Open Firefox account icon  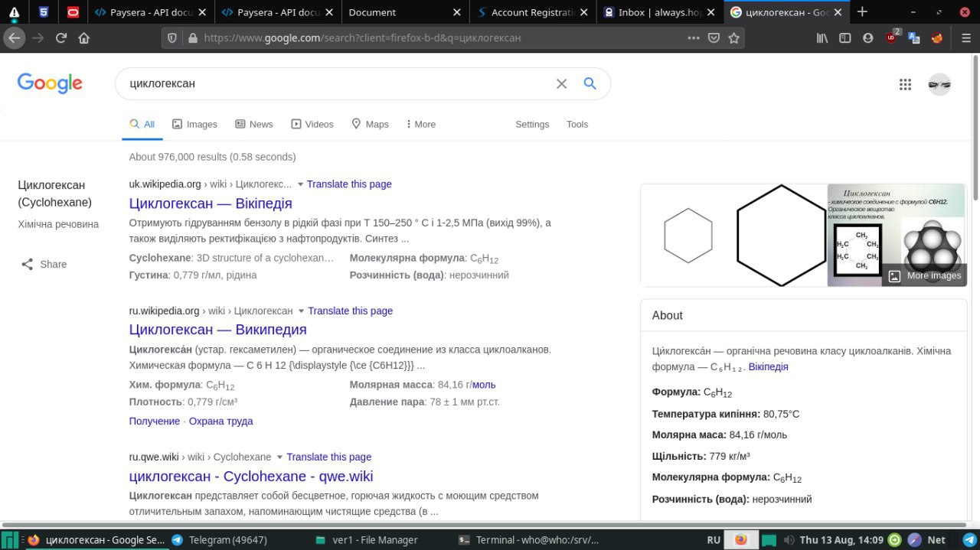(867, 38)
